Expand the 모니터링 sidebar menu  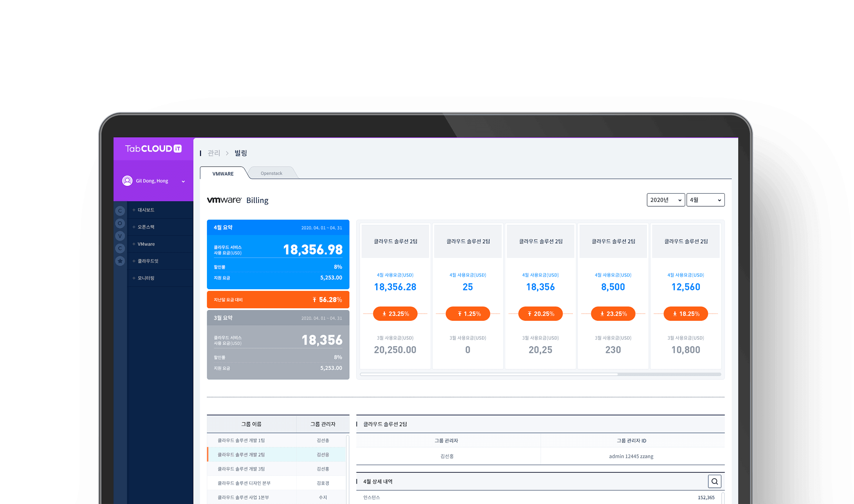coord(146,278)
